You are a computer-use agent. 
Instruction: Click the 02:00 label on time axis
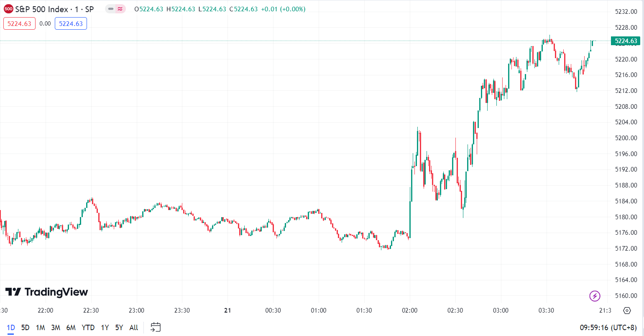point(409,310)
